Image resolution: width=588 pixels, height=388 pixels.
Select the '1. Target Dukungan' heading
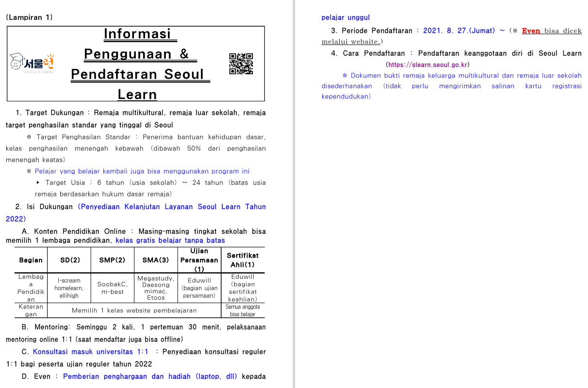click(x=49, y=113)
